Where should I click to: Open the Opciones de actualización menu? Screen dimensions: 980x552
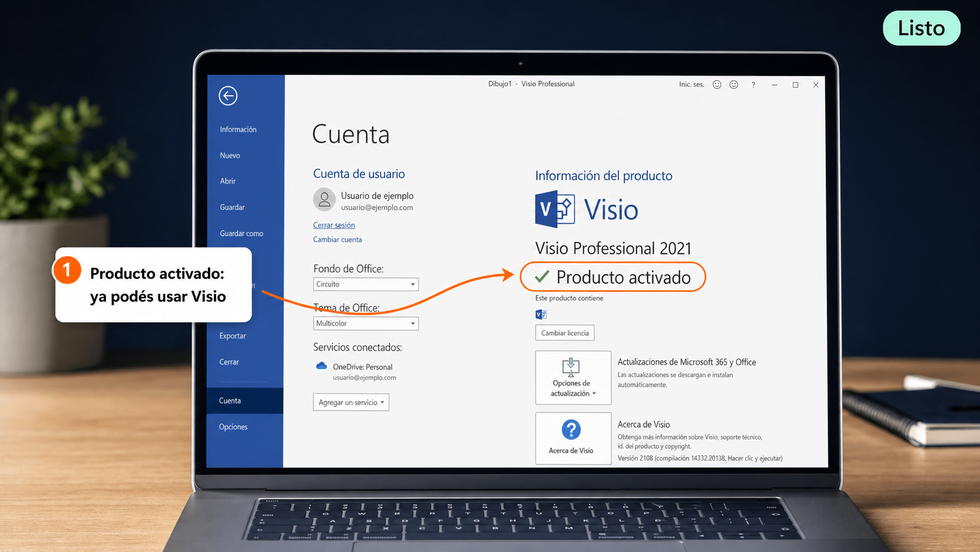(573, 378)
